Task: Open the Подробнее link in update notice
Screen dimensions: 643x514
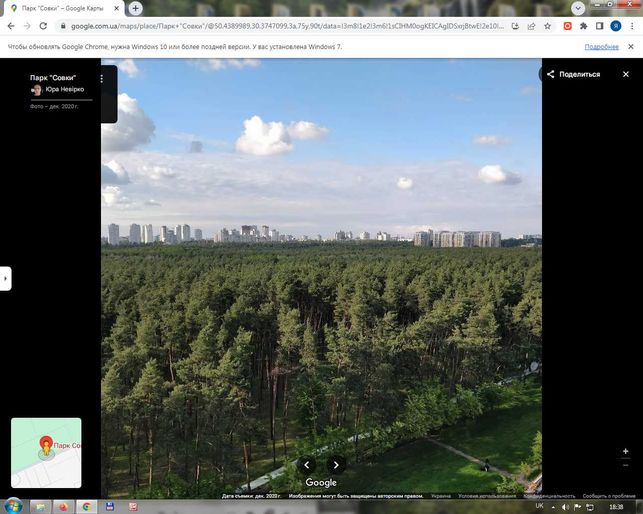Action: point(602,47)
